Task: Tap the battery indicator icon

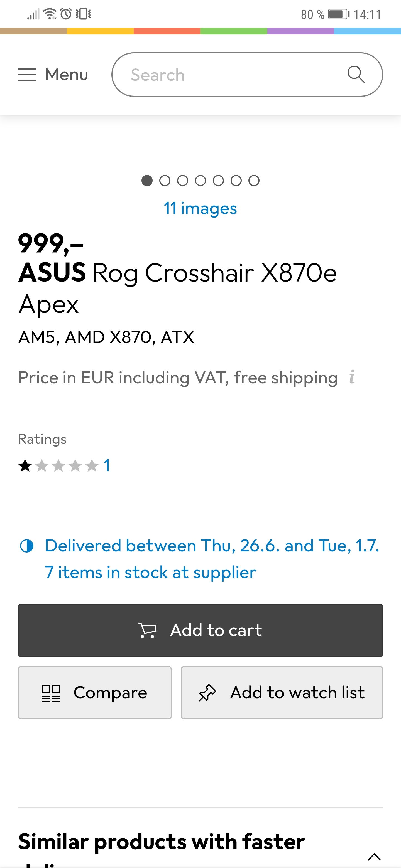Action: click(x=339, y=14)
